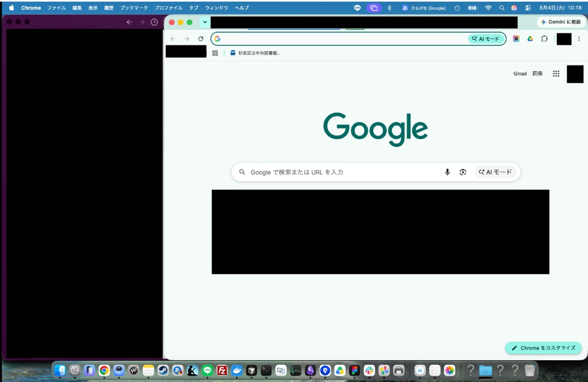The height and width of the screenshot is (382, 588).
Task: Open the Chrome extensions puzzle icon
Action: point(544,38)
